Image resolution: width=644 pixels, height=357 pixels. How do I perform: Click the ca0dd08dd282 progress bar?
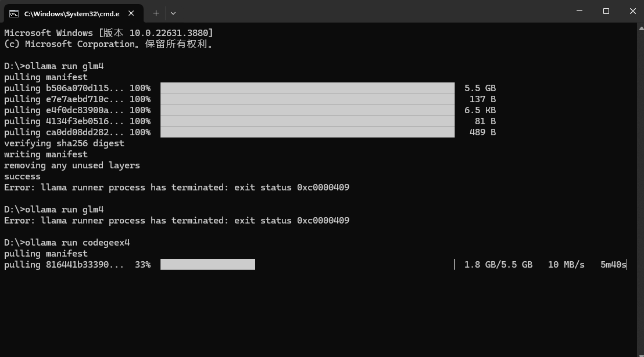coord(307,132)
